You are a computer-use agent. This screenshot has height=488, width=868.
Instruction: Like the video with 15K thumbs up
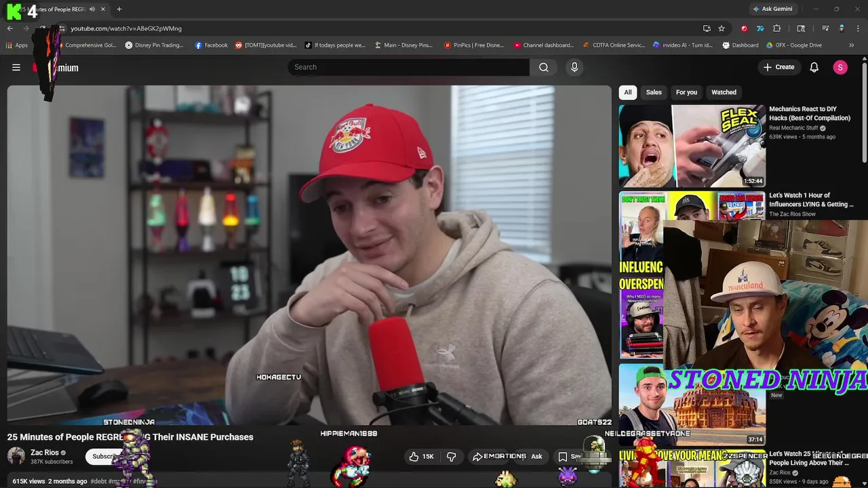421,457
